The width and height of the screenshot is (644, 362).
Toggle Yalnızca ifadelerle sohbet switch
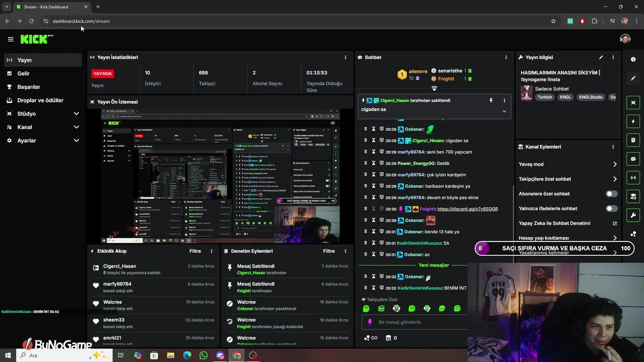[611, 208]
